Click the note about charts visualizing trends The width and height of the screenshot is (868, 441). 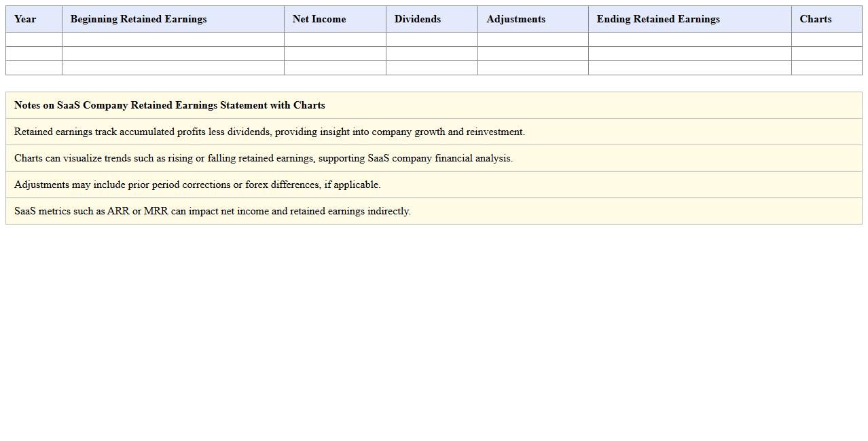click(264, 158)
